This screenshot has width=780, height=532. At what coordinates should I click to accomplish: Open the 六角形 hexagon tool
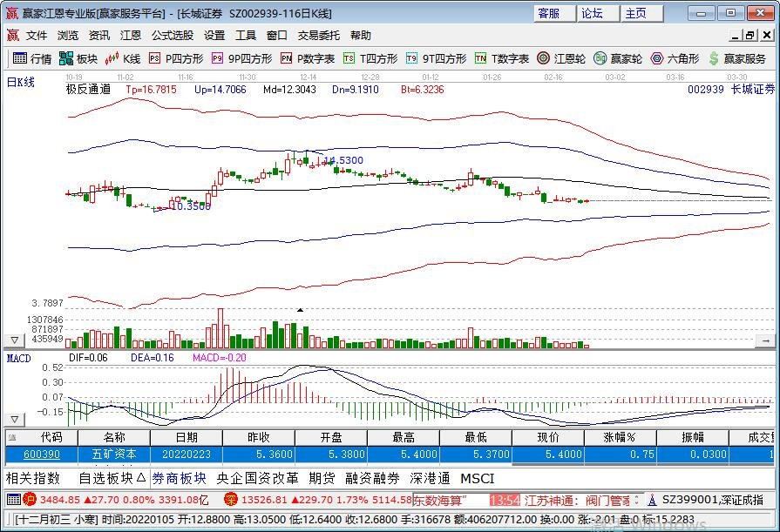tap(675, 58)
